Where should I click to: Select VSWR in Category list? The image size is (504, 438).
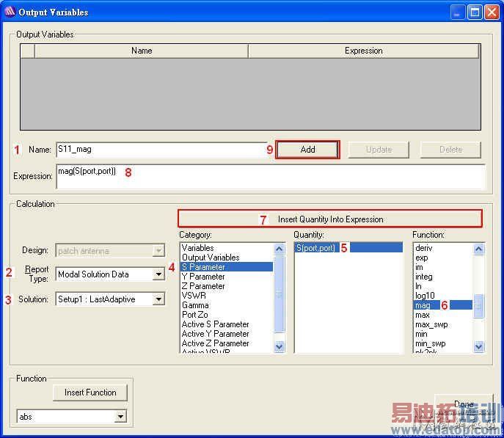point(226,296)
